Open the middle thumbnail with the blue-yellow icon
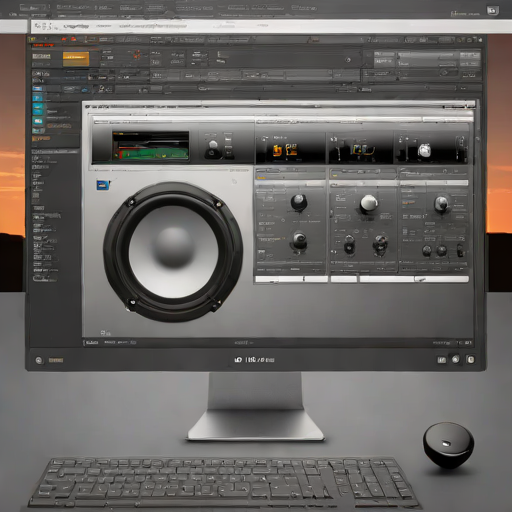Viewport: 512px width, 512px height. point(361,148)
